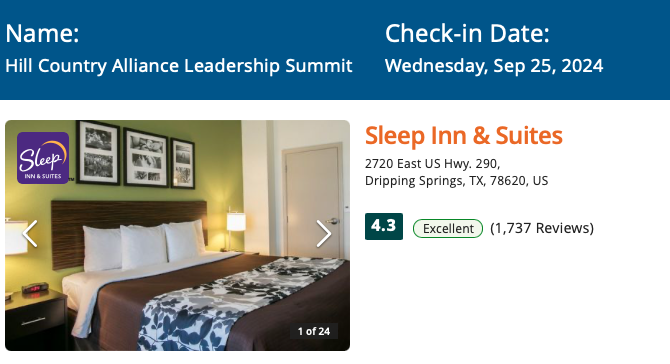Image resolution: width=670 pixels, height=364 pixels.
Task: Click the 2720 East US Hwy. 290 address line
Action: (x=432, y=164)
